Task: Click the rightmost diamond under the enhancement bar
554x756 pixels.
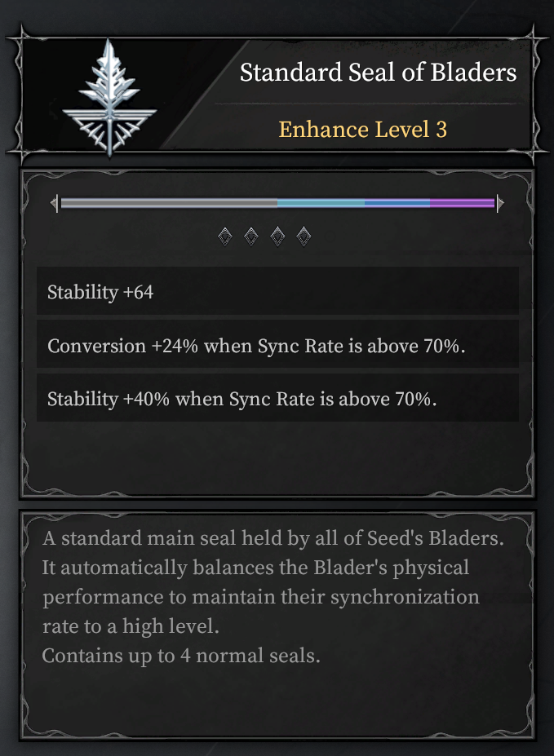Action: [305, 236]
